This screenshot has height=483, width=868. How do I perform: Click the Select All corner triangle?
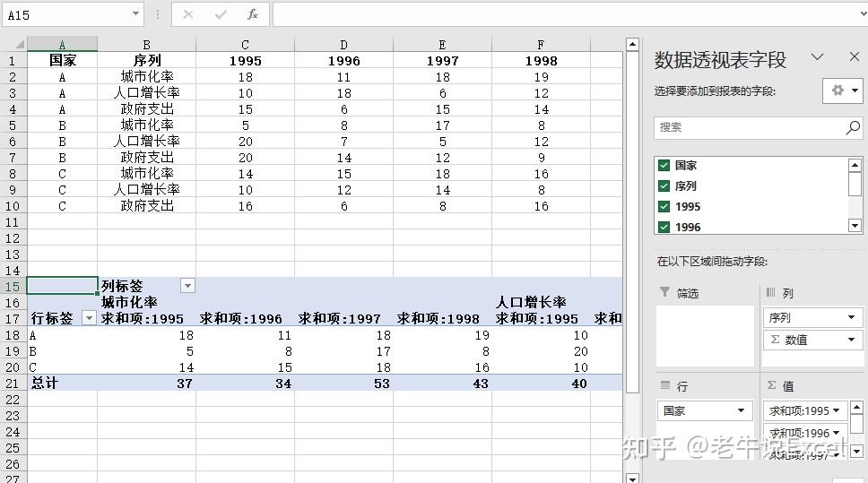(19, 44)
